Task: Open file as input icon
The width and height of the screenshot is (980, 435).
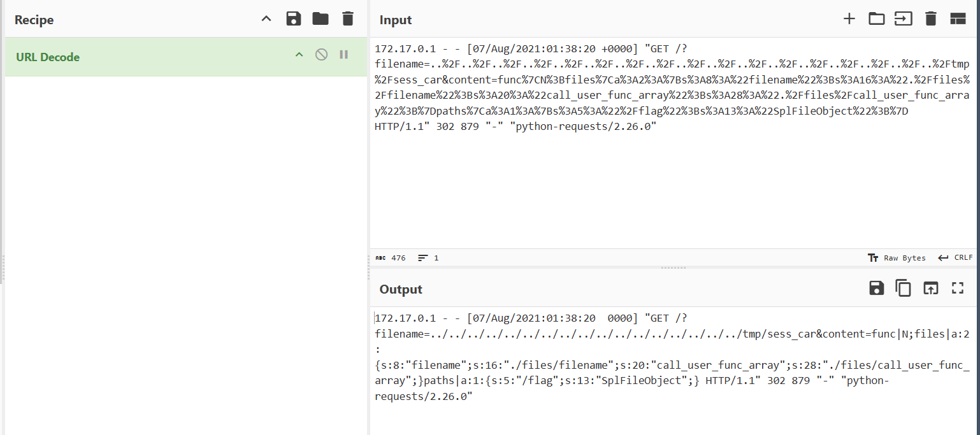Action: tap(903, 19)
